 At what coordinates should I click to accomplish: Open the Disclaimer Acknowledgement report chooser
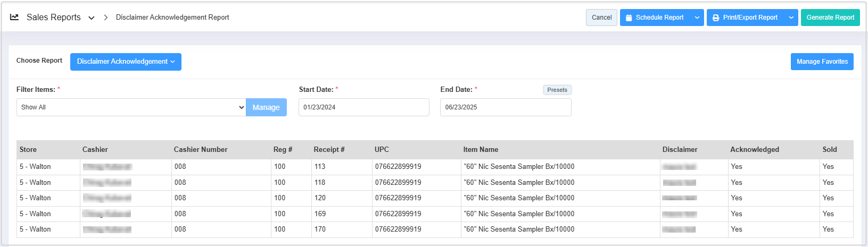pyautogui.click(x=126, y=62)
